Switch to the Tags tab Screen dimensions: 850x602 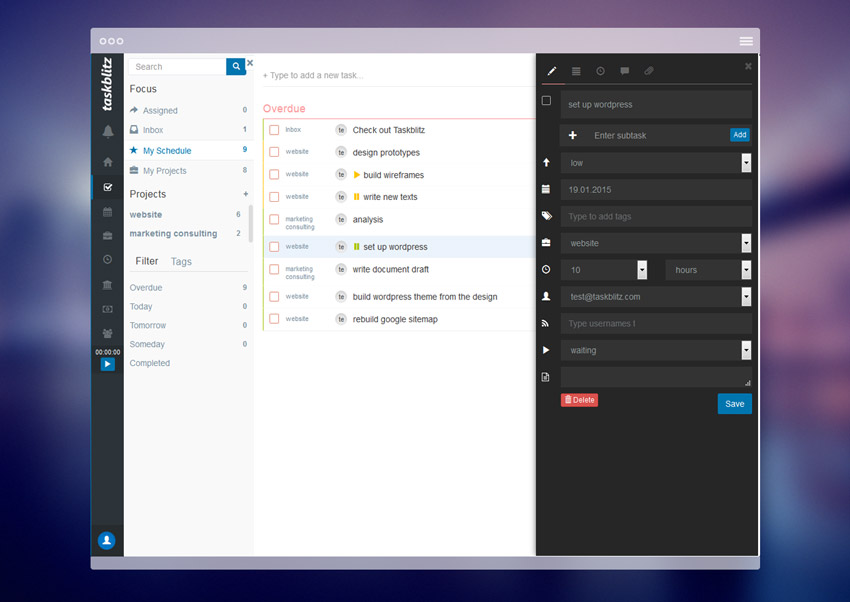(x=181, y=262)
